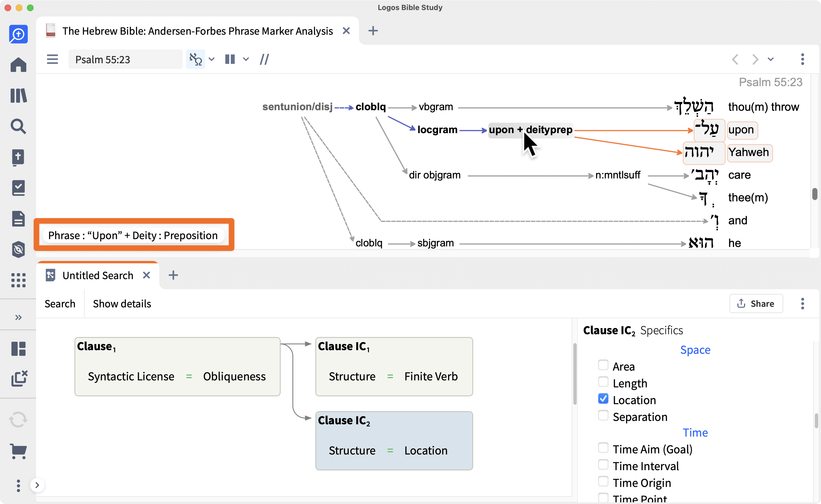Open column view dropdown arrow
821x504 pixels.
(x=246, y=59)
